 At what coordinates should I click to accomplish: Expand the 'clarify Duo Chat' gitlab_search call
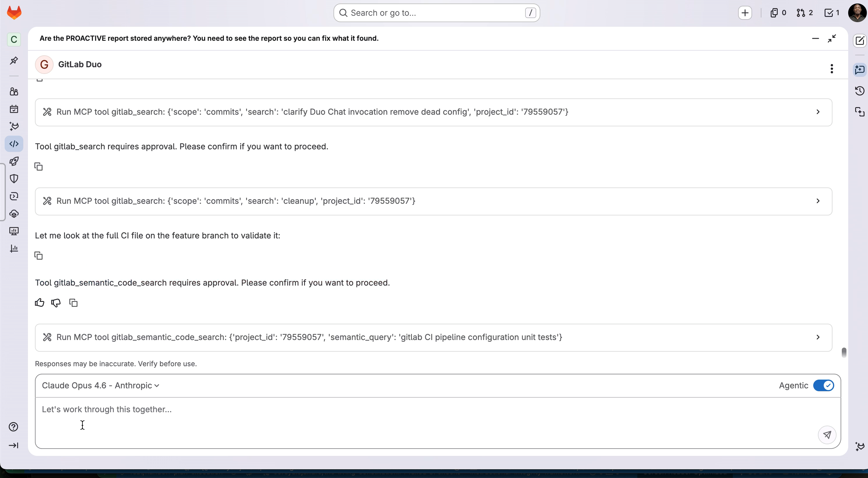[x=818, y=112]
